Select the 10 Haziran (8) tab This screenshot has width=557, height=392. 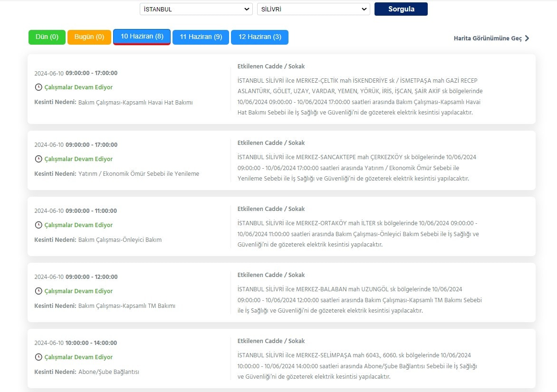(x=142, y=37)
